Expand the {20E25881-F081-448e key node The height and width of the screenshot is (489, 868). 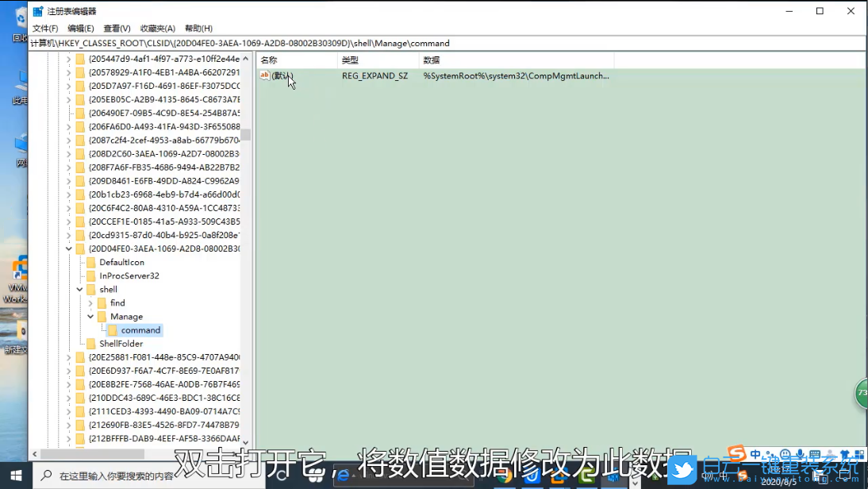68,357
